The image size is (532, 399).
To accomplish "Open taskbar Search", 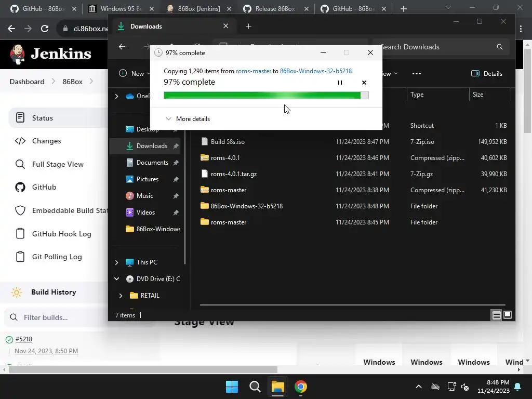I will click(x=255, y=387).
